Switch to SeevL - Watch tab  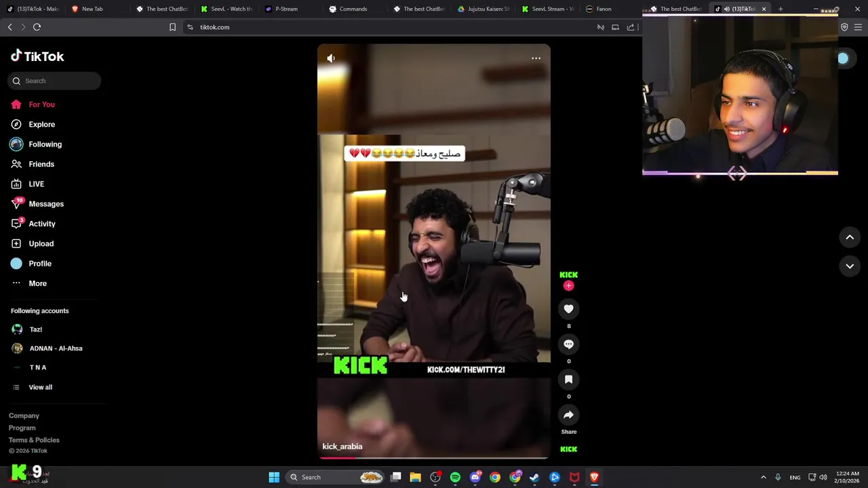pyautogui.click(x=227, y=9)
